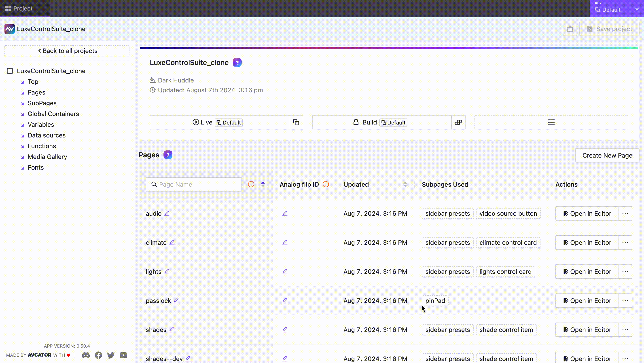The width and height of the screenshot is (644, 363).
Task: Open the help badge next to the project title
Action: [x=237, y=62]
